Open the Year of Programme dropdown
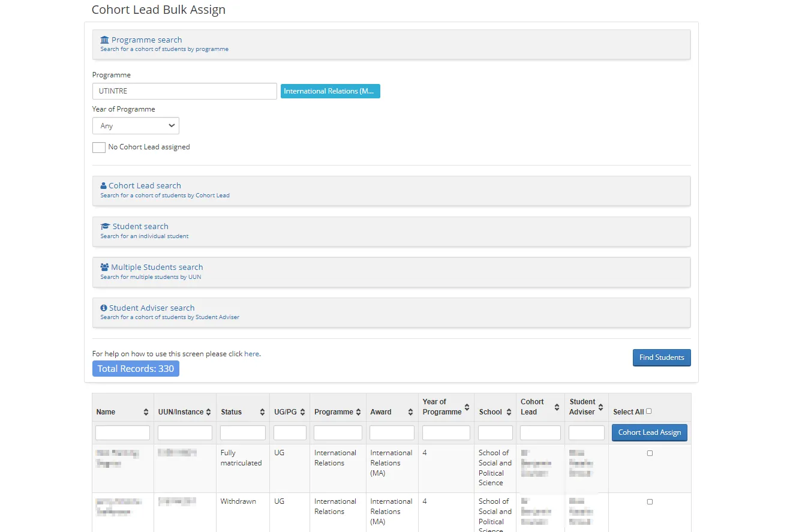 [x=136, y=125]
